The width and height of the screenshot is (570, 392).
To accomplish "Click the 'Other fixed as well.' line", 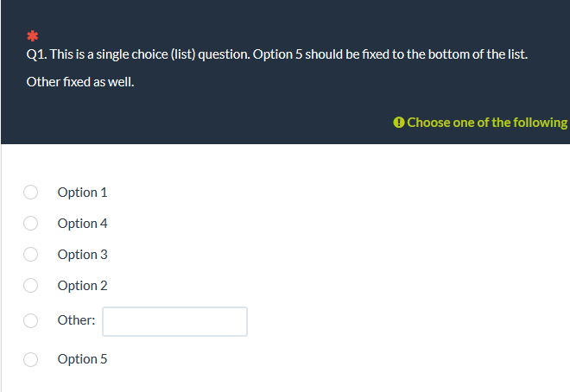I will (80, 82).
